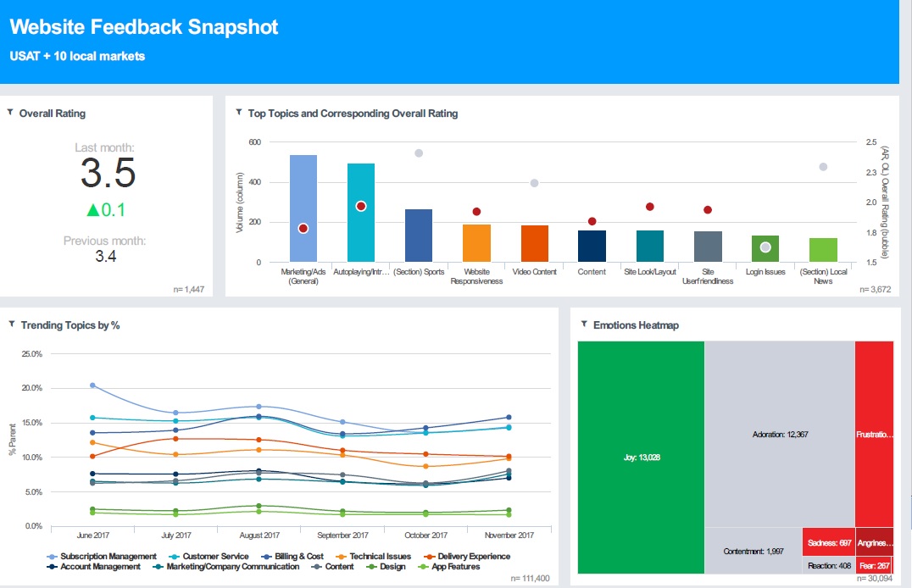912x588 pixels.
Task: Click the Emotions Heatmap heading
Action: click(636, 325)
